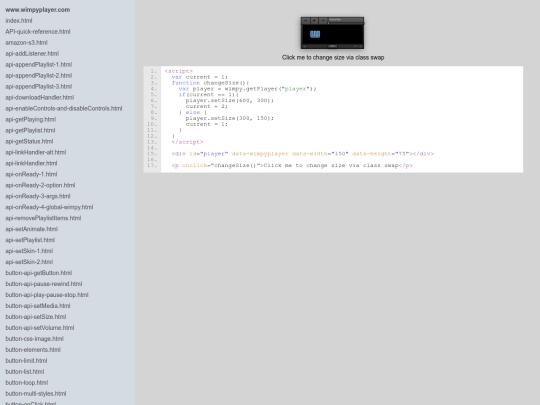
Task: Open api-enableControls-and-disableControls.html
Action: click(64, 108)
